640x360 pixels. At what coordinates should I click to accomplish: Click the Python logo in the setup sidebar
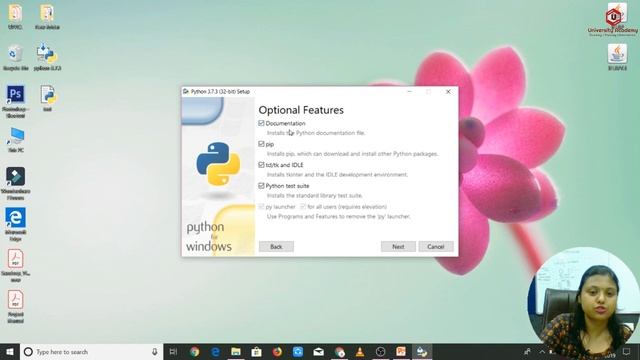pyautogui.click(x=218, y=164)
